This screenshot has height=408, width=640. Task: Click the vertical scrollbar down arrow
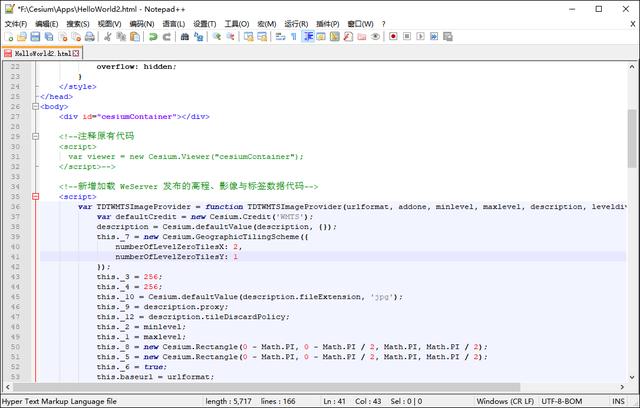(x=632, y=377)
